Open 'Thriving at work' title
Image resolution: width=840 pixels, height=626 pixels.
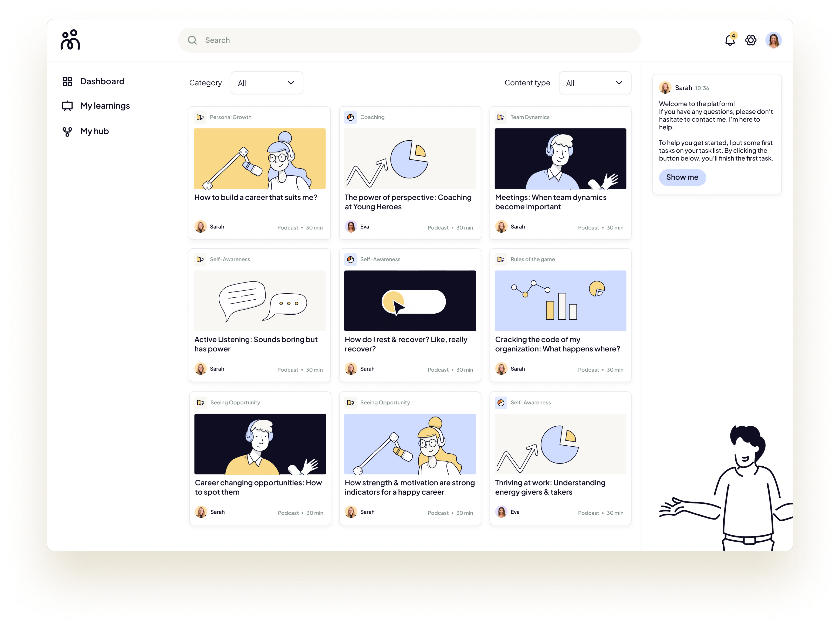pyautogui.click(x=550, y=487)
